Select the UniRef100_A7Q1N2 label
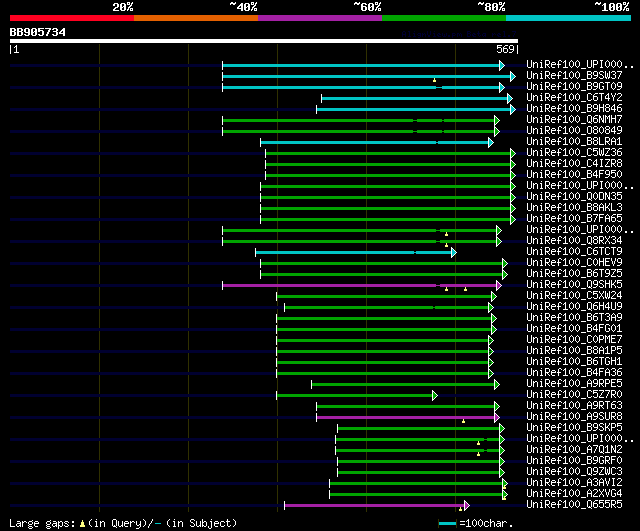This screenshot has width=640, height=531. [574, 450]
